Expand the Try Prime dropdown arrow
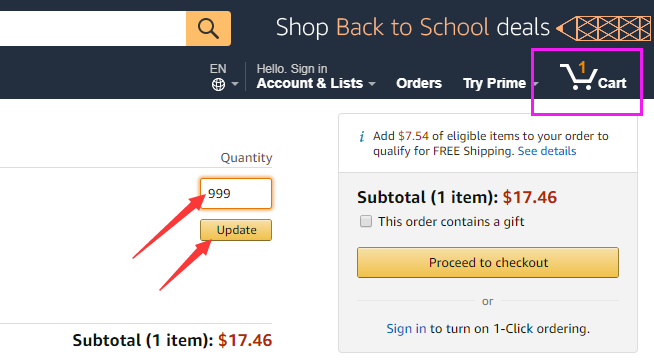 (x=536, y=84)
